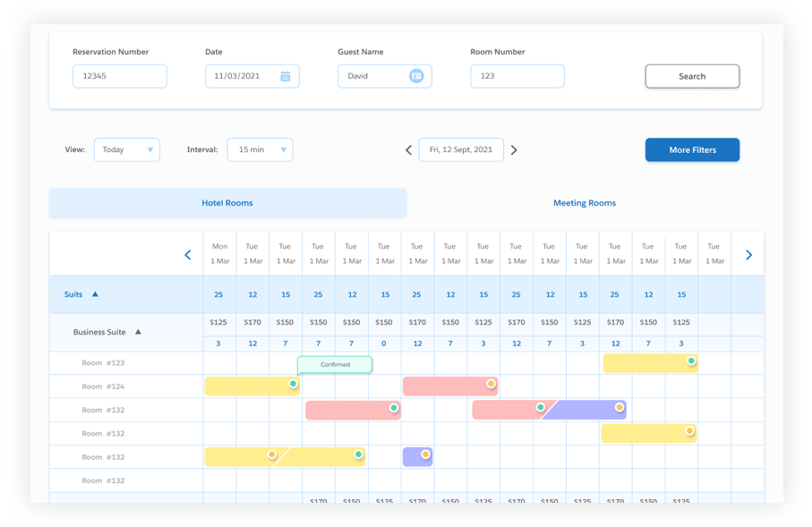The width and height of the screenshot is (812, 527).
Task: Select the Hotel Rooms tab
Action: click(227, 203)
